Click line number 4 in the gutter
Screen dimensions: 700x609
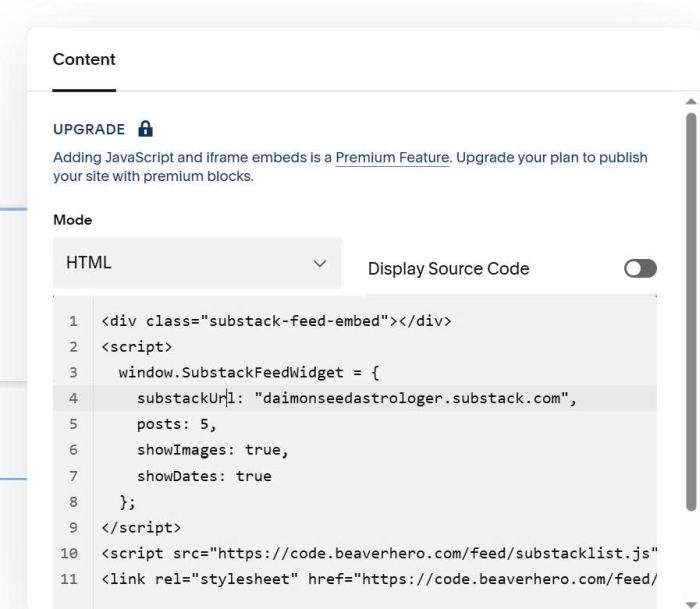tap(73, 398)
